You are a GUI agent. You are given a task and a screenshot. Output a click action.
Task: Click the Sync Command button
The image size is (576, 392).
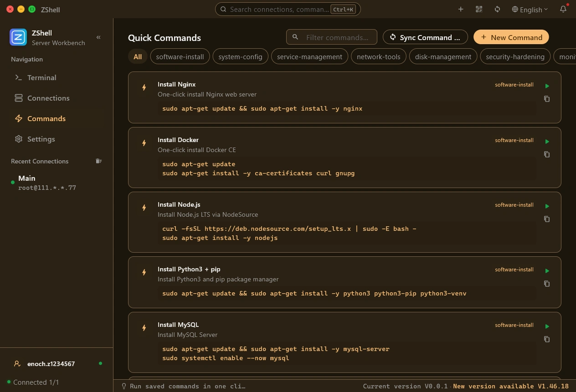(425, 37)
